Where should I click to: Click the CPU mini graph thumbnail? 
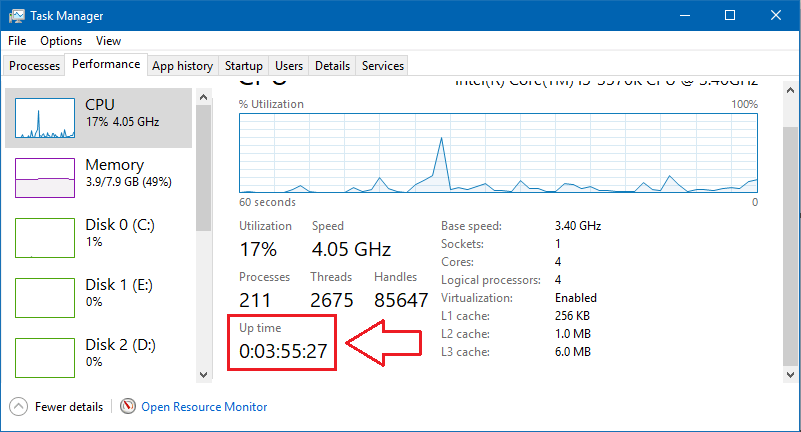tap(45, 118)
